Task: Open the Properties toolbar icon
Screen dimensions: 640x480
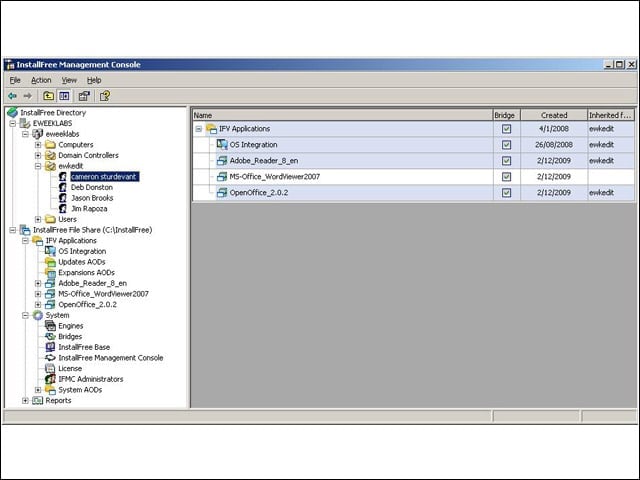Action: click(84, 96)
